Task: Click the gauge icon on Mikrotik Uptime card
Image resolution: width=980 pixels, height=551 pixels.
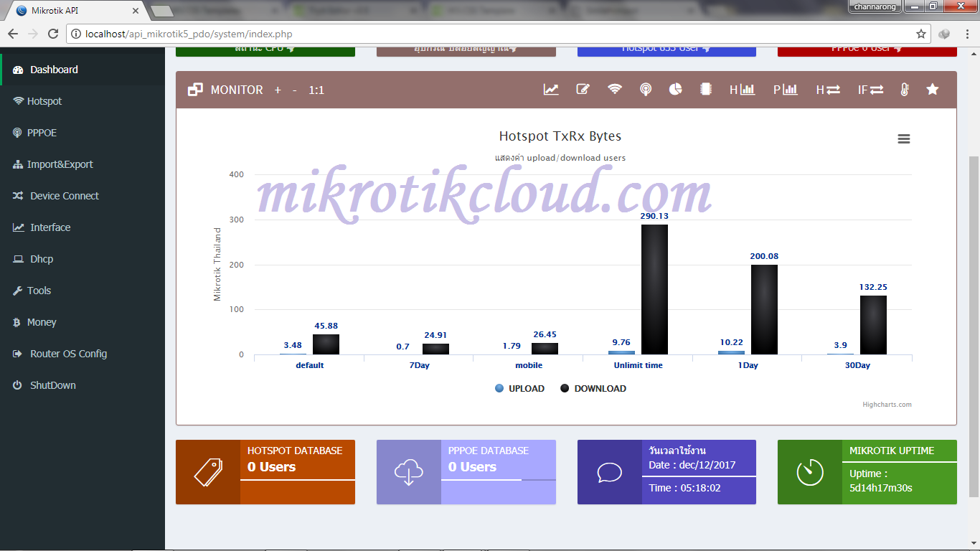Action: [810, 472]
